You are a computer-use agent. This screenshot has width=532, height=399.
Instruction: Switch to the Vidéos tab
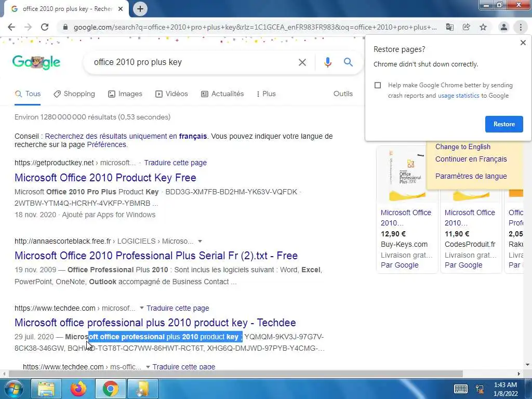pyautogui.click(x=171, y=94)
